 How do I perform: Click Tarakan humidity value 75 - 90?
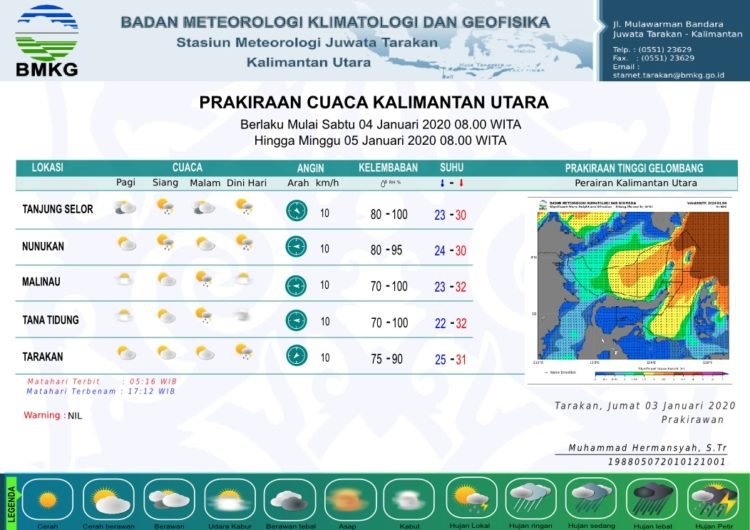[387, 359]
